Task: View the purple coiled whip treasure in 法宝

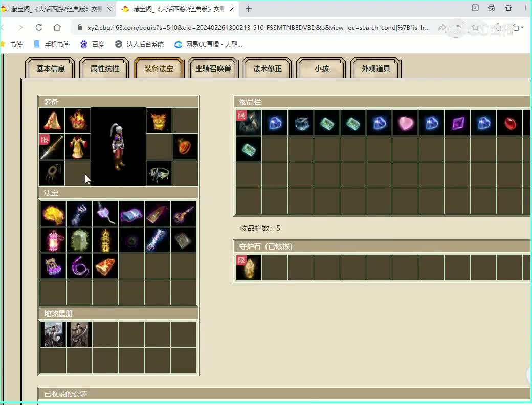Action: point(79,266)
